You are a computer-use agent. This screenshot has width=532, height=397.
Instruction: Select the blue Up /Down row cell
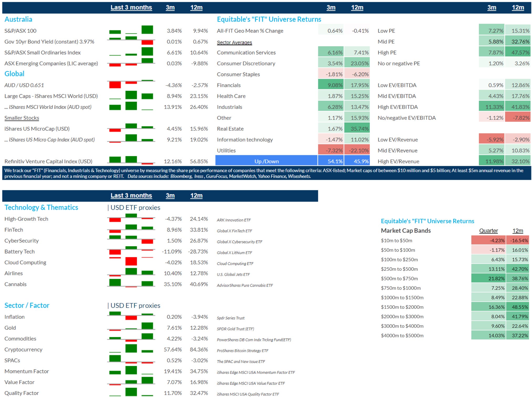(266, 161)
